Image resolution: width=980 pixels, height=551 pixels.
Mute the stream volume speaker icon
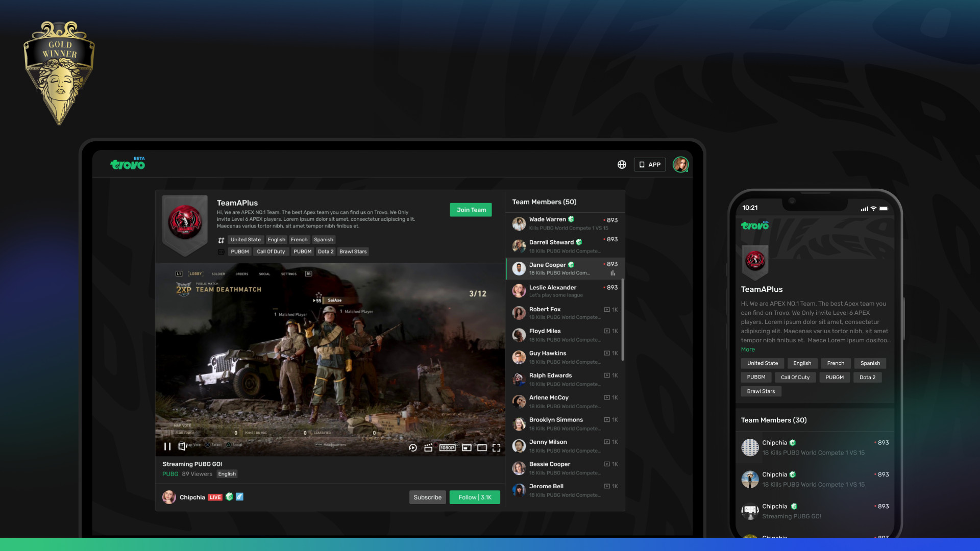tap(182, 447)
